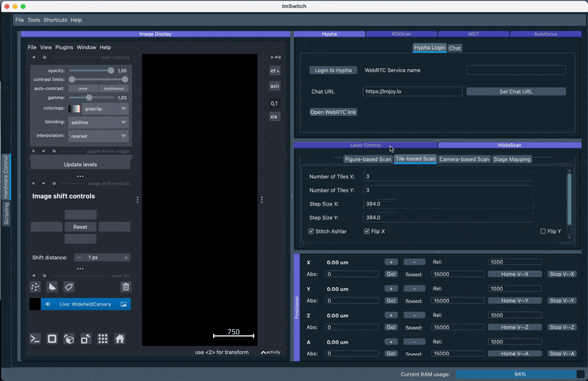Viewport: 588px width, 381px height.
Task: Click the Number of Tiles X field
Action: pos(463,176)
